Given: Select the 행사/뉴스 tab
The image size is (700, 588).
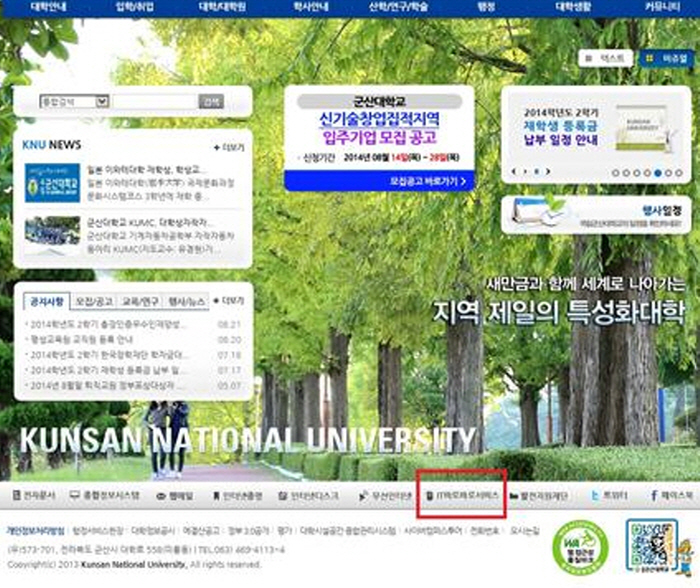Looking at the screenshot, I should pos(187,301).
